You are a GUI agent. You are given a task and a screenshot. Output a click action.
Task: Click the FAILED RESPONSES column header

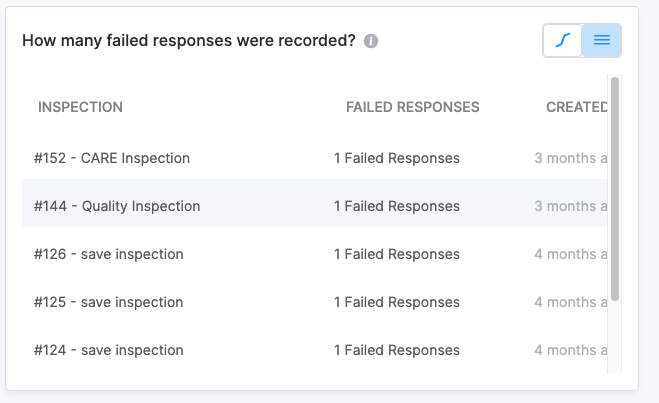click(412, 107)
